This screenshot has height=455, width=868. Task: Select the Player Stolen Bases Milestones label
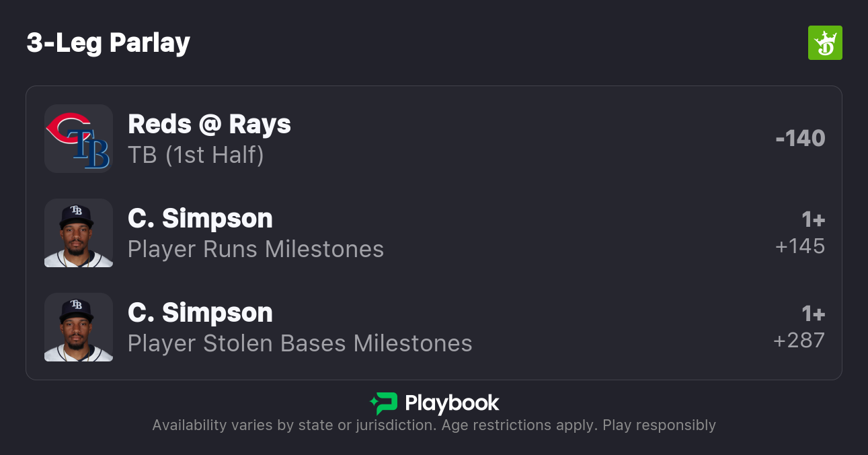click(x=300, y=343)
